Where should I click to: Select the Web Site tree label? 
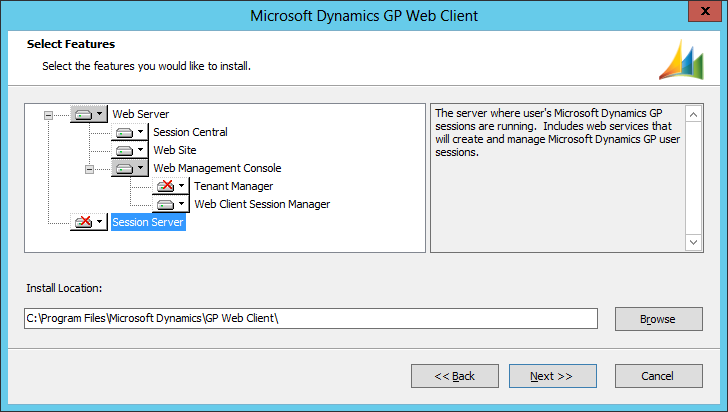pos(175,150)
